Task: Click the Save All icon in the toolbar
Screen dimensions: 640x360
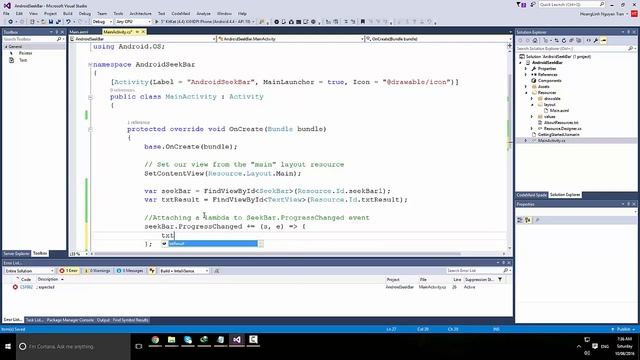Action: click(x=58, y=22)
